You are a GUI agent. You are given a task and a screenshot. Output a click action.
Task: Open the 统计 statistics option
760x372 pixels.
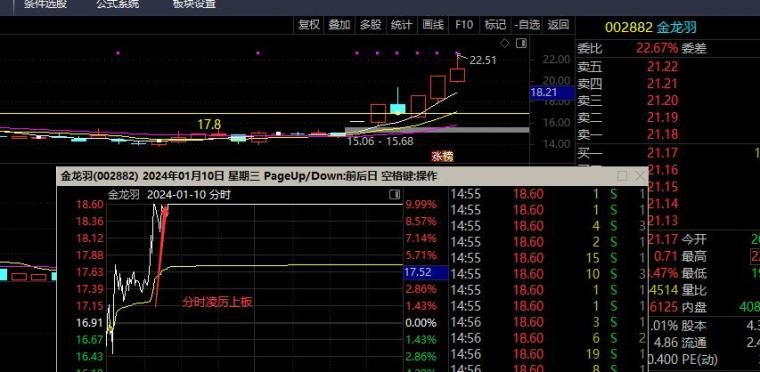[x=402, y=25]
